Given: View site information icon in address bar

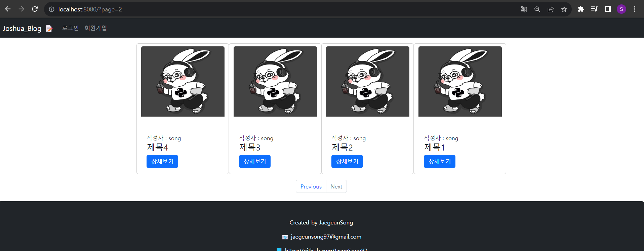Looking at the screenshot, I should click(x=51, y=9).
